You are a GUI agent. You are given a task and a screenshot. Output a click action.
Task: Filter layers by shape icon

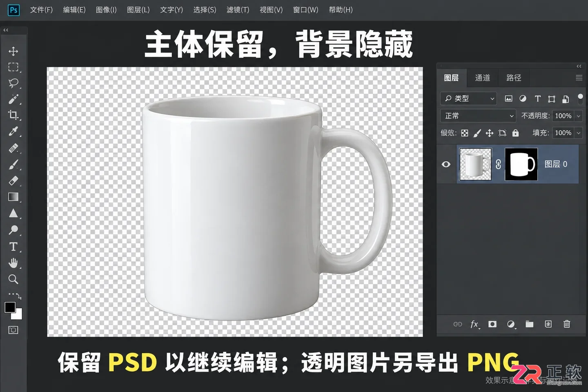click(x=551, y=99)
